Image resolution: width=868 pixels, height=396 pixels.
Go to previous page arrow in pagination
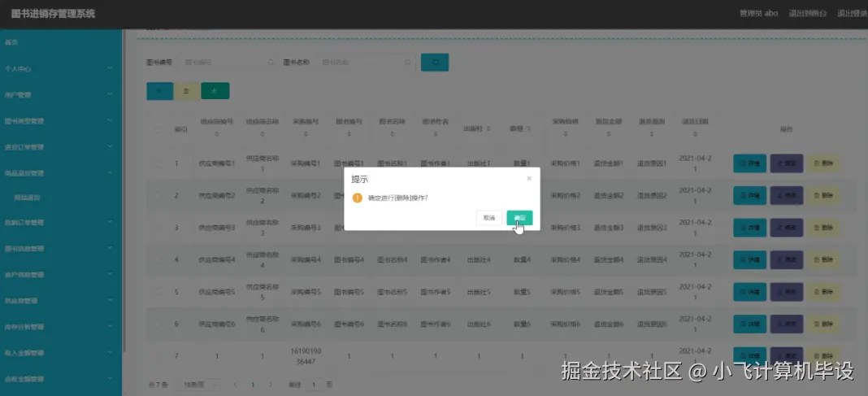[235, 385]
